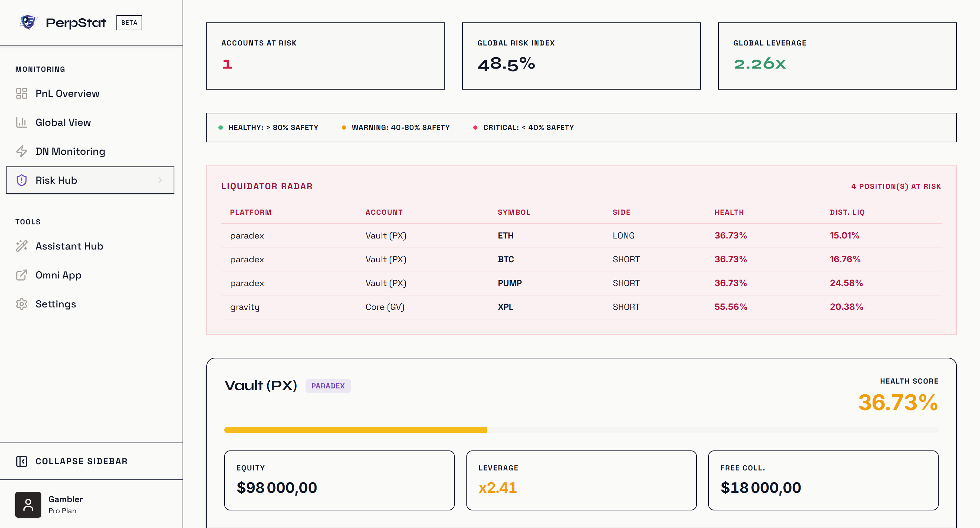Click the BETA badge next to PerpStat
The width and height of the screenshot is (980, 528).
point(129,22)
